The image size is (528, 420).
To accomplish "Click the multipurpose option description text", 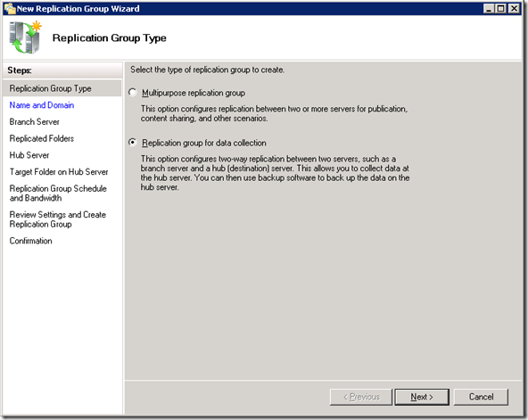I will point(274,113).
